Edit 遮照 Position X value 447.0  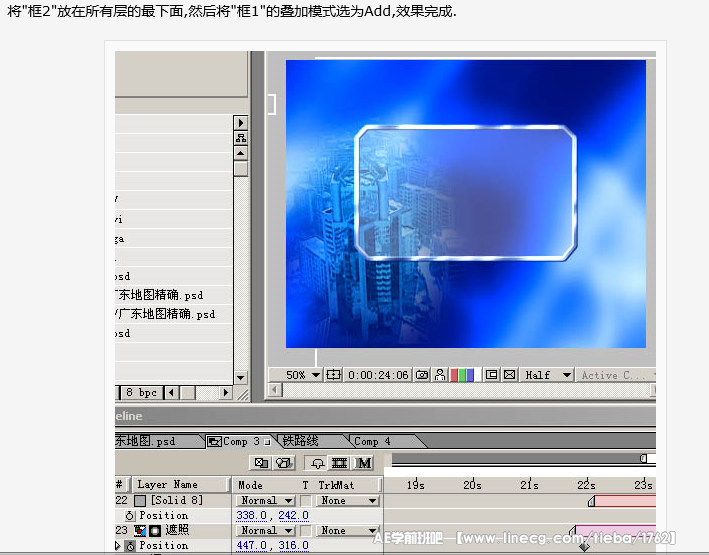pos(251,546)
